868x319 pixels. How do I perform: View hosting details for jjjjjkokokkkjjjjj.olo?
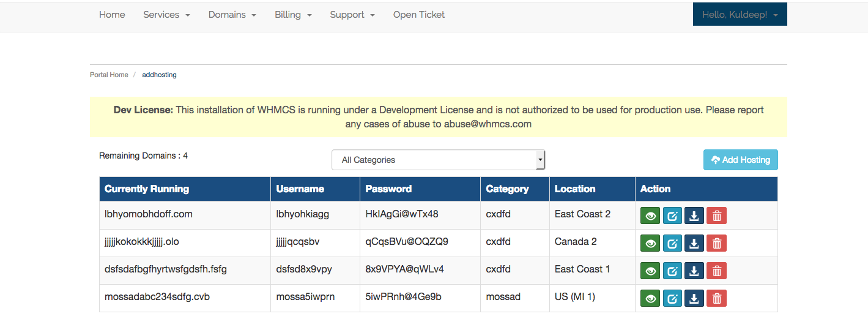(650, 243)
